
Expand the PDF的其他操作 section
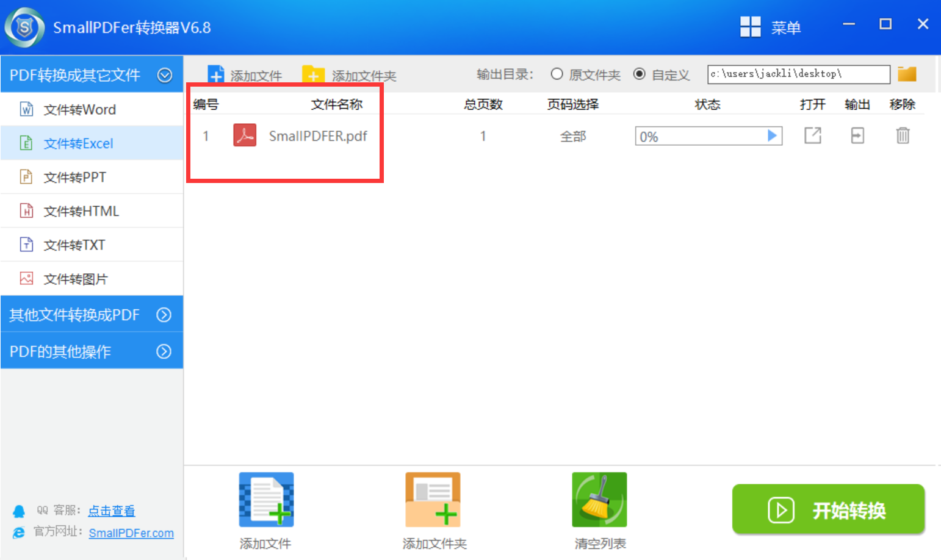coord(164,351)
